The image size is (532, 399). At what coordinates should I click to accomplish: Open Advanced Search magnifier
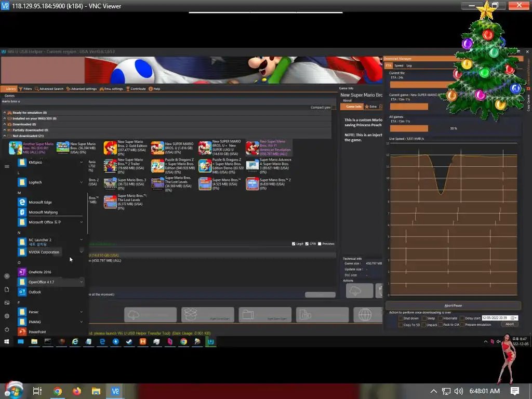37,89
